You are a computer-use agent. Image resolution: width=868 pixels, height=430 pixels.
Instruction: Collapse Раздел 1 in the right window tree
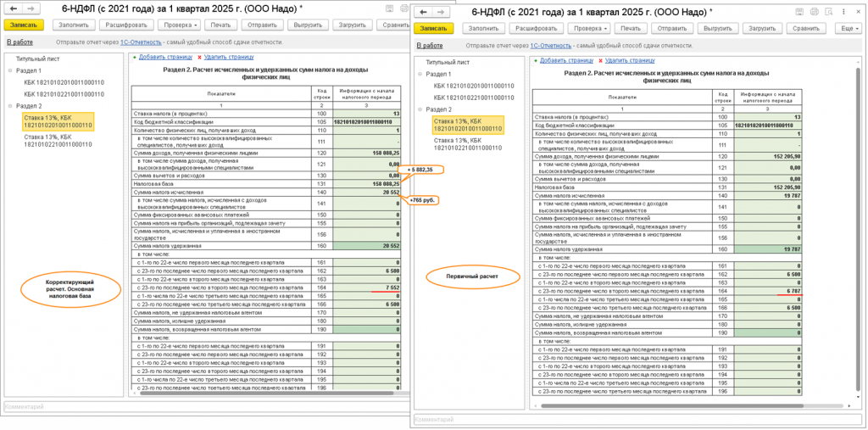point(420,74)
